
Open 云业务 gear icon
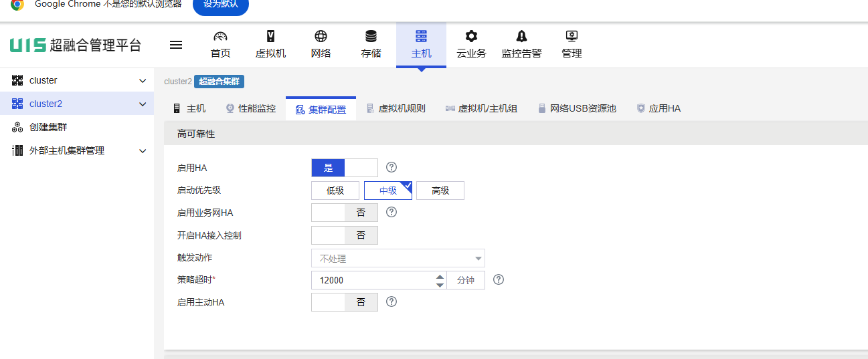click(471, 37)
